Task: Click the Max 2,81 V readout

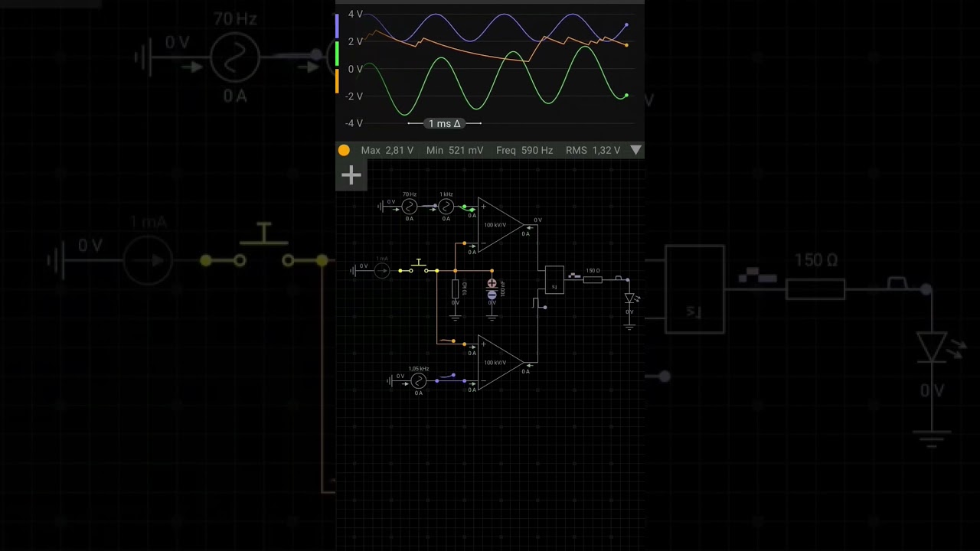Action: pyautogui.click(x=387, y=150)
